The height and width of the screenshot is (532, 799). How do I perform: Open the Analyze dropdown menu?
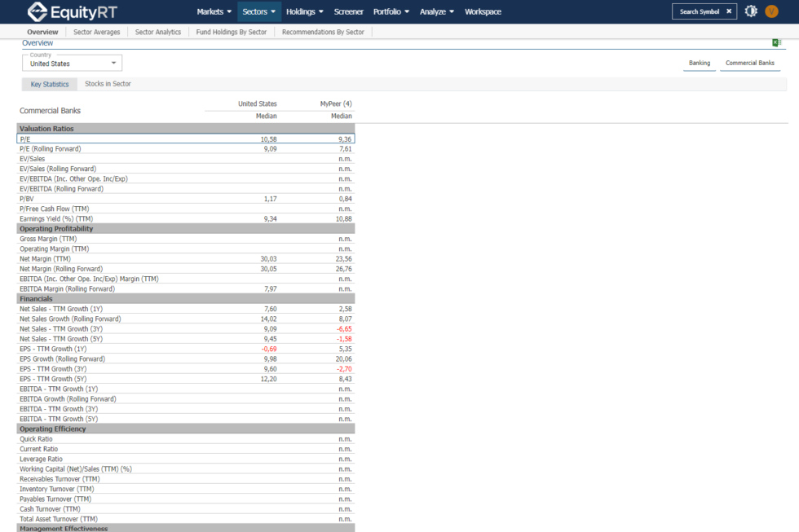point(438,11)
